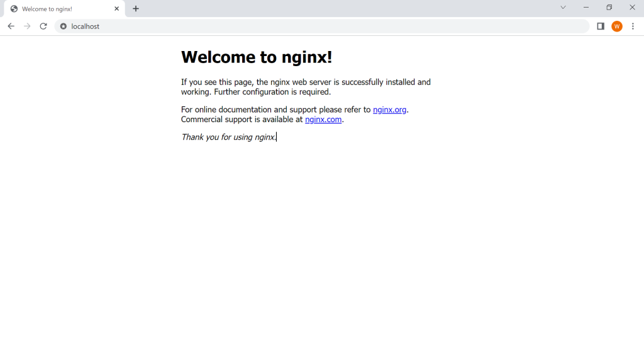Follow the nginx.org link
Screen dimensions: 644x347
389,110
